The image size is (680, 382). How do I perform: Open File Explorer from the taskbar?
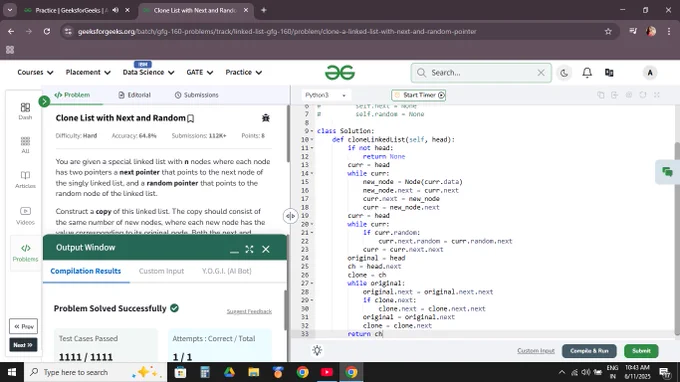coord(254,372)
